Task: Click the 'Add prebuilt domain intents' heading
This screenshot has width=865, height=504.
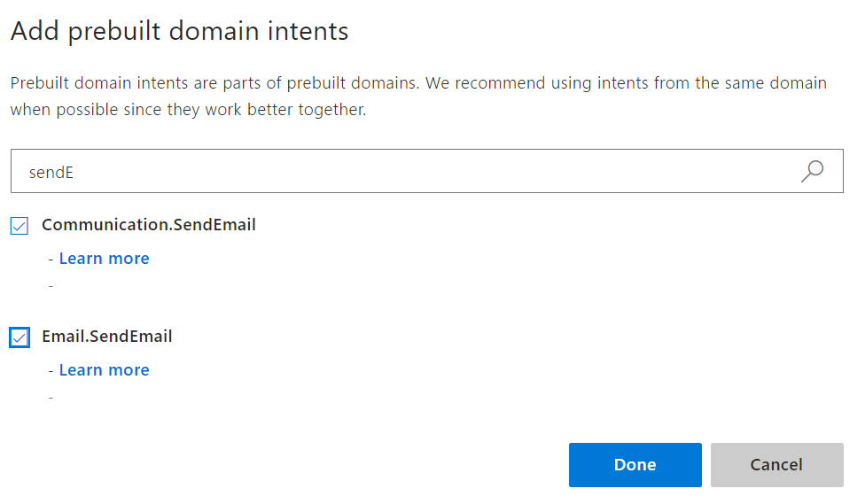Action: point(179,32)
